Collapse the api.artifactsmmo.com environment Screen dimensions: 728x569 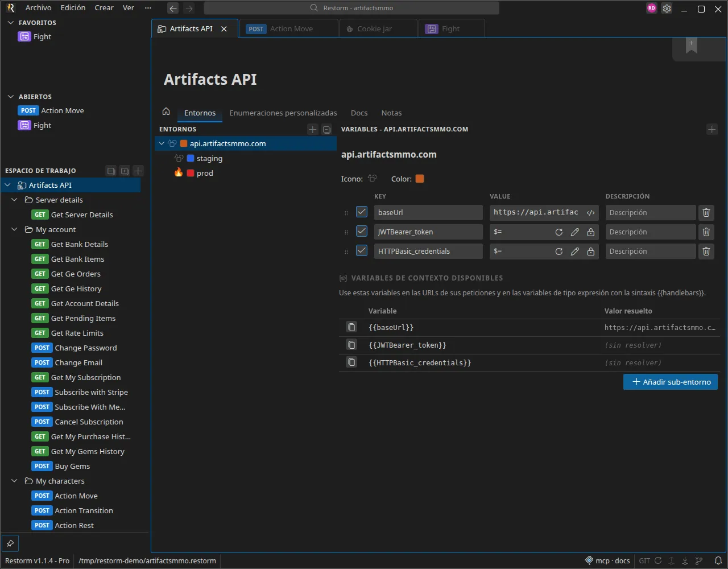pyautogui.click(x=162, y=144)
